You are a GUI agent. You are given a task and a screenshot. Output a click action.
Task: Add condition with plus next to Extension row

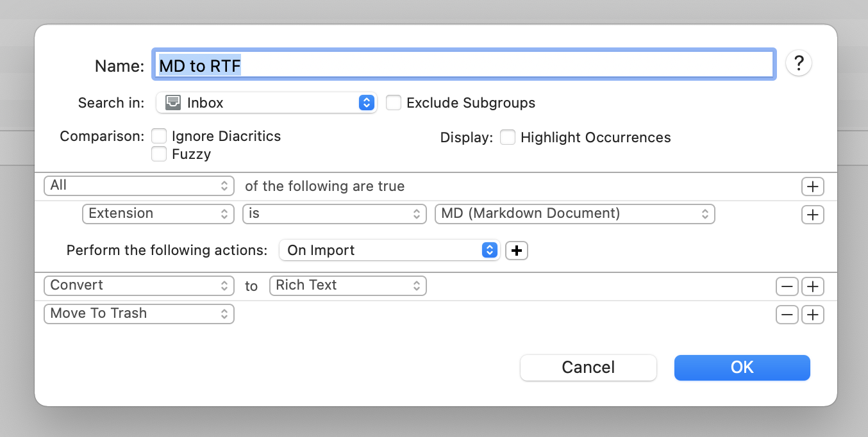point(812,215)
